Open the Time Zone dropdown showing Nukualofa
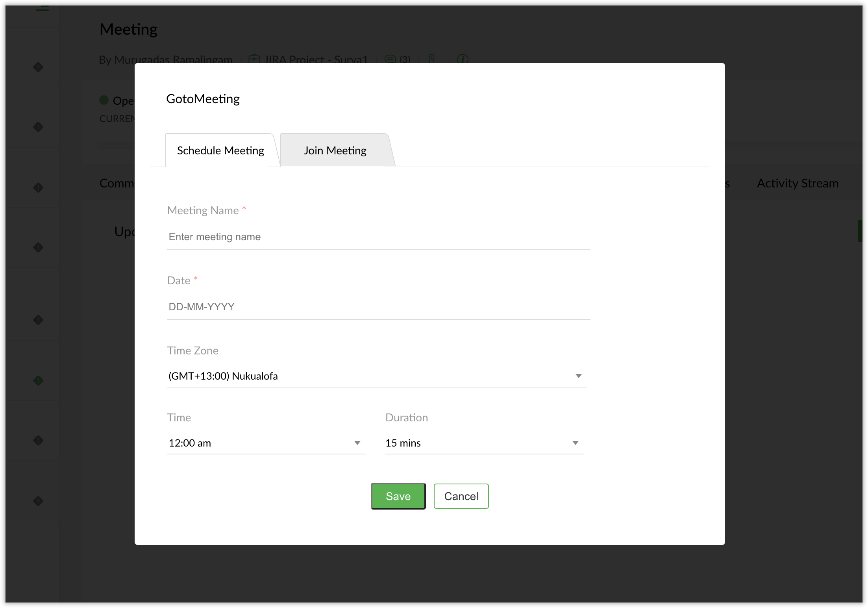868x608 pixels. [x=376, y=376]
